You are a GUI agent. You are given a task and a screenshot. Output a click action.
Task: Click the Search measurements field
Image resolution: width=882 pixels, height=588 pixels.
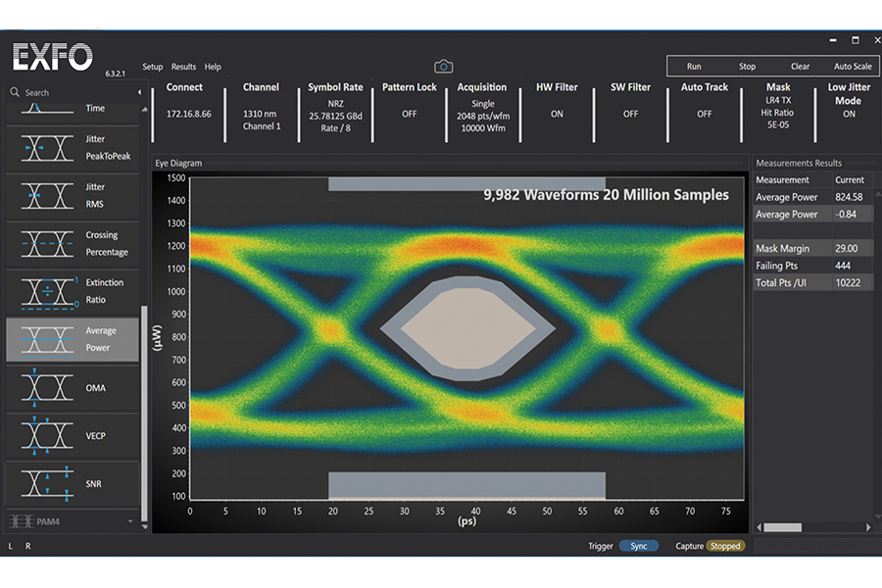click(x=73, y=93)
